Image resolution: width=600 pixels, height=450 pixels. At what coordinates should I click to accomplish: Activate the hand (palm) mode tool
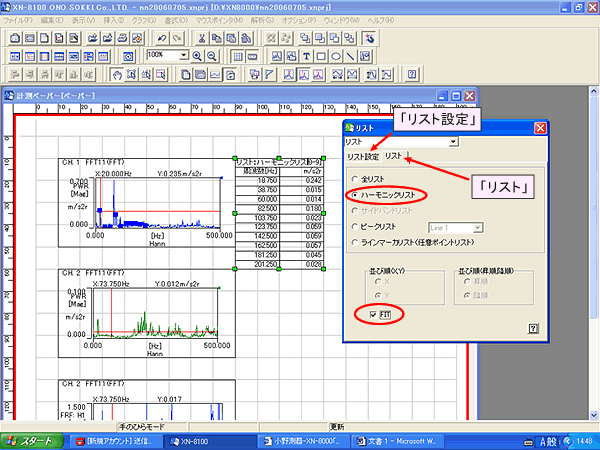click(117, 75)
